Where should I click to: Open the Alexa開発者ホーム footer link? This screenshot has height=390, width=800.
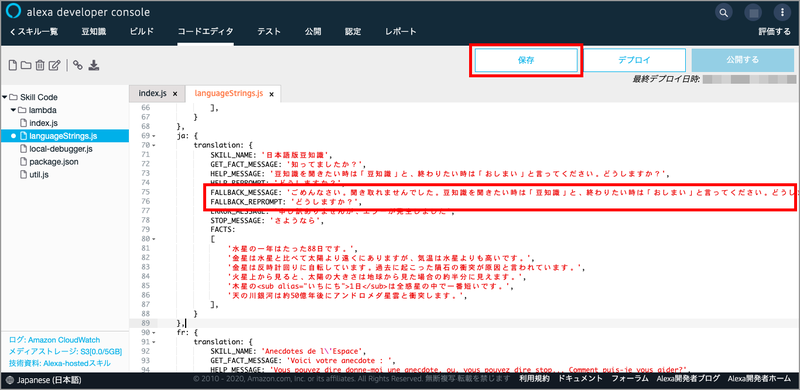pyautogui.click(x=759, y=379)
